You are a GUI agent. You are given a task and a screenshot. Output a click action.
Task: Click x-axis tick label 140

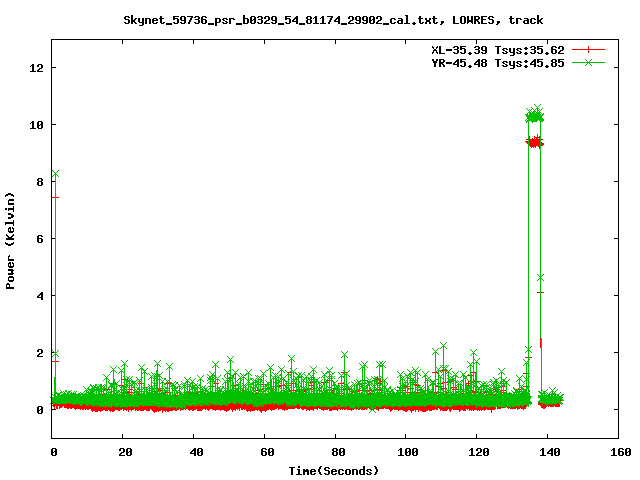click(x=550, y=452)
